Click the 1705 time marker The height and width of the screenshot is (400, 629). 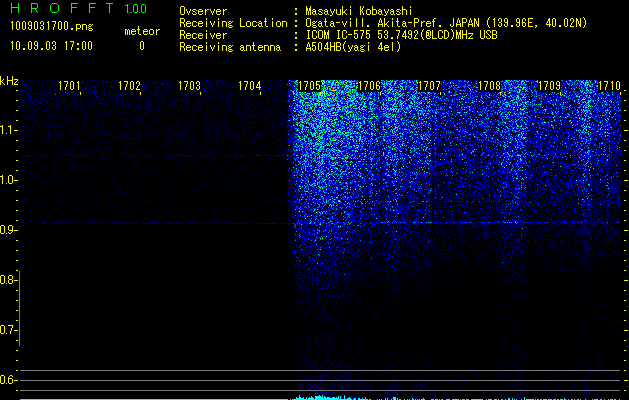(x=309, y=86)
